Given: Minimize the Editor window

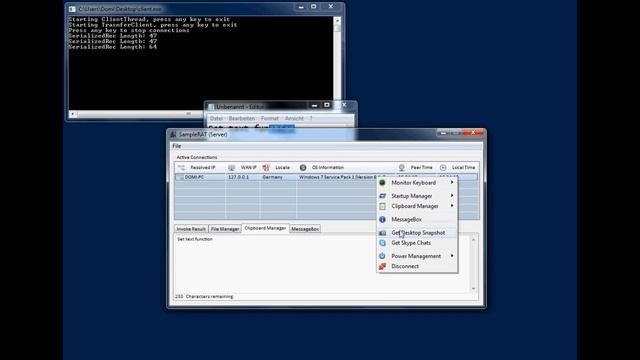Looking at the screenshot, I should pos(314,105).
